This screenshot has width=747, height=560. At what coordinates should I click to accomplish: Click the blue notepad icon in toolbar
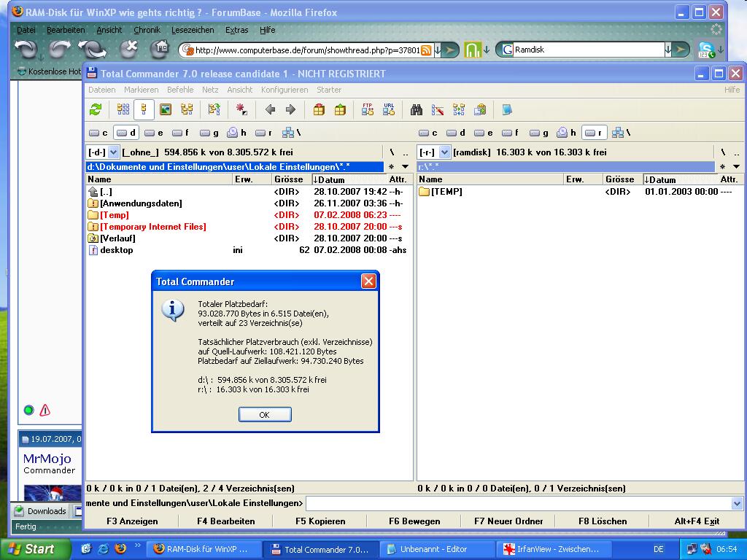(507, 110)
